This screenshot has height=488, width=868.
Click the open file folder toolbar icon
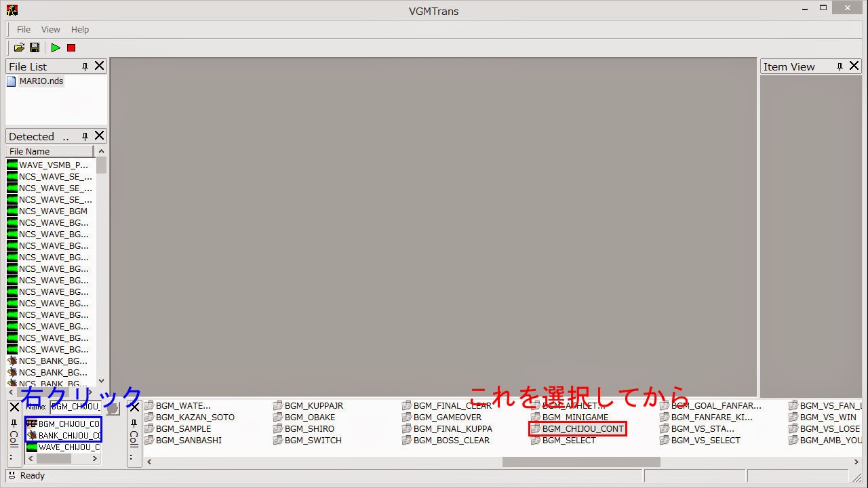19,47
